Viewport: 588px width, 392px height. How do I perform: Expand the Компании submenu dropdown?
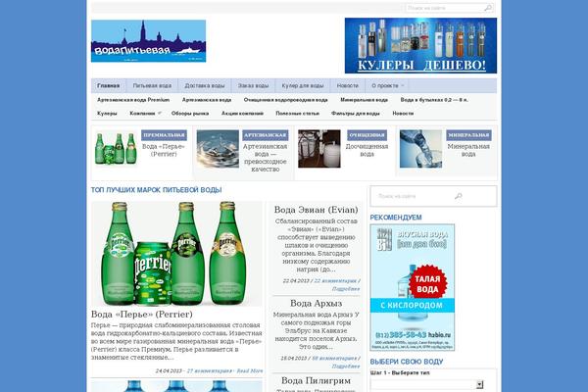point(145,114)
